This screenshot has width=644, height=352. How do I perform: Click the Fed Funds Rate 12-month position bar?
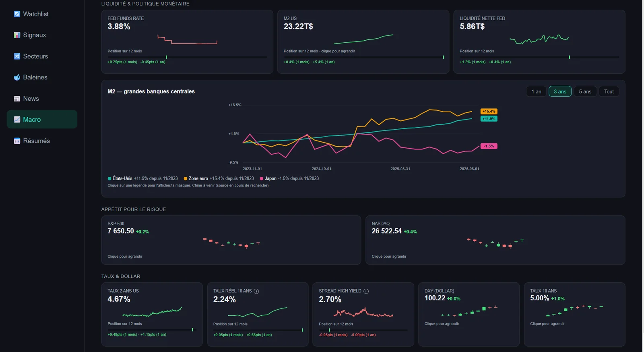click(x=187, y=57)
